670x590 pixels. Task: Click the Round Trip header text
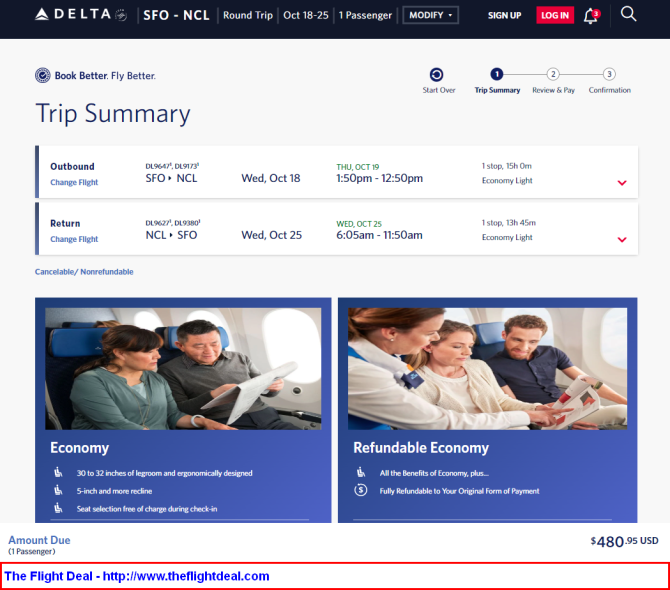pyautogui.click(x=248, y=15)
